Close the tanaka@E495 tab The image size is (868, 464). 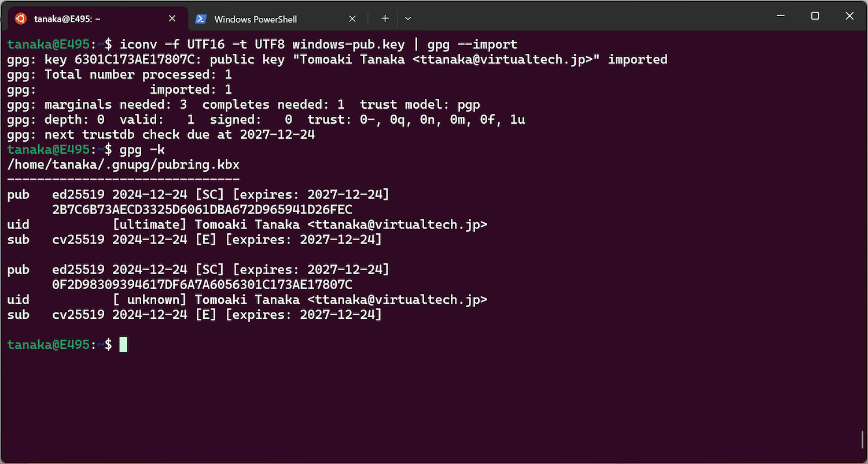[x=172, y=19]
